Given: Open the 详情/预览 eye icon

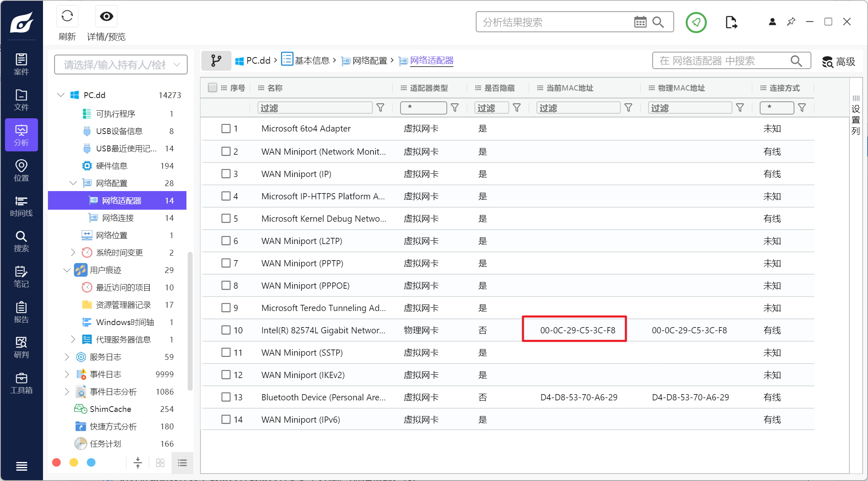Looking at the screenshot, I should click(106, 17).
